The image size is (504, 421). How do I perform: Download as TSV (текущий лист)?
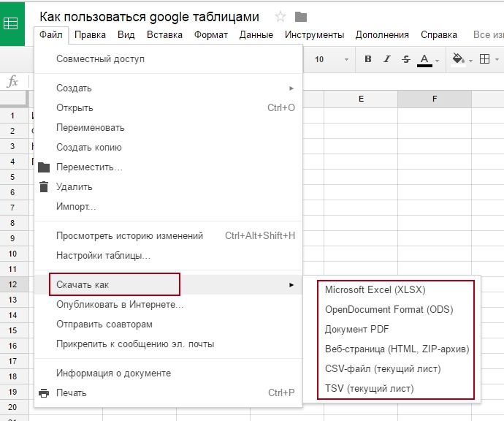[x=392, y=389]
